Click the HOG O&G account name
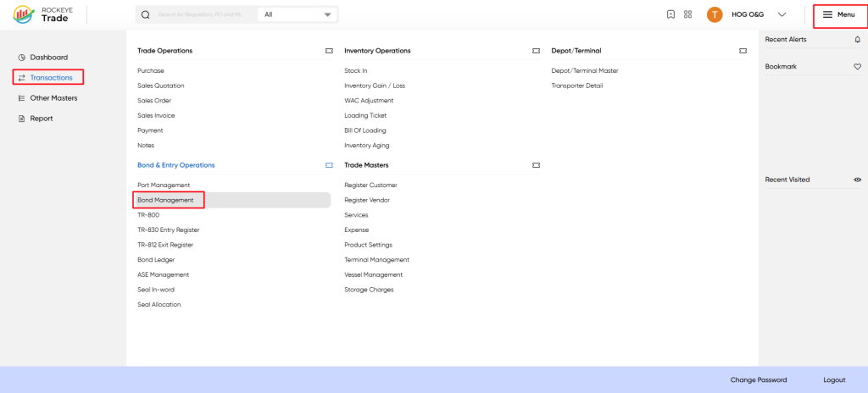 pos(748,15)
